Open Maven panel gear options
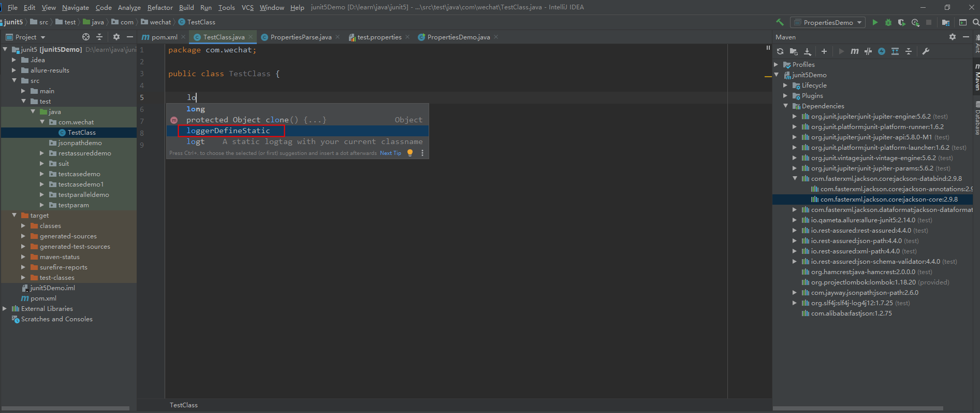980x413 pixels. pos(953,37)
